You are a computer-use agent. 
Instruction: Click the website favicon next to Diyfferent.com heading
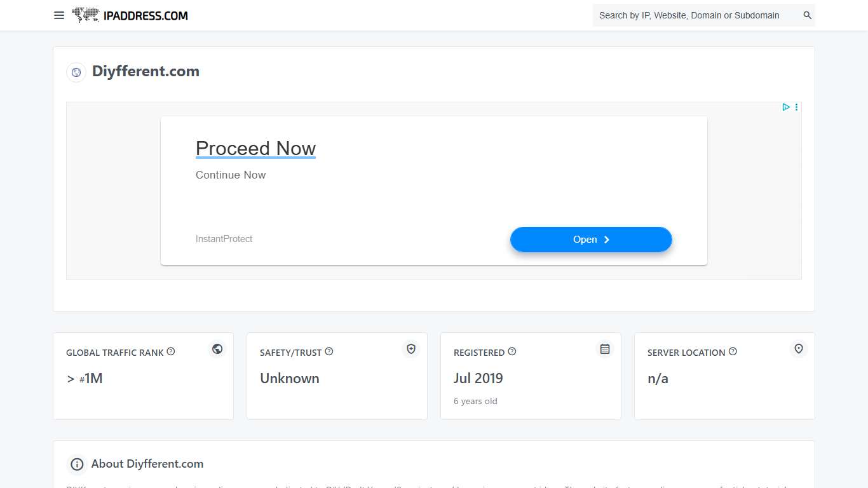(x=76, y=72)
